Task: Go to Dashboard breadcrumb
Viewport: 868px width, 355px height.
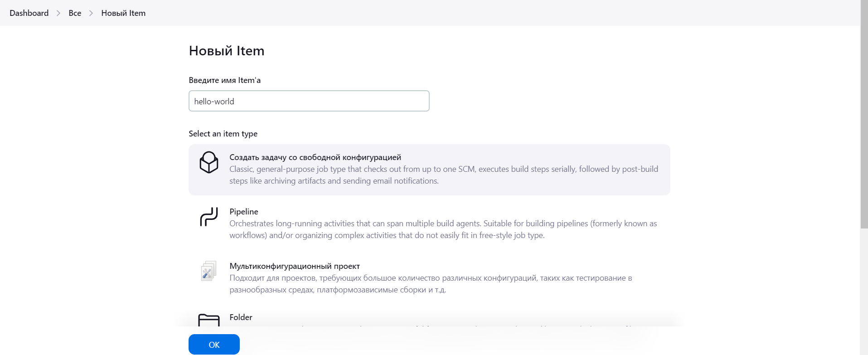Action: click(29, 13)
